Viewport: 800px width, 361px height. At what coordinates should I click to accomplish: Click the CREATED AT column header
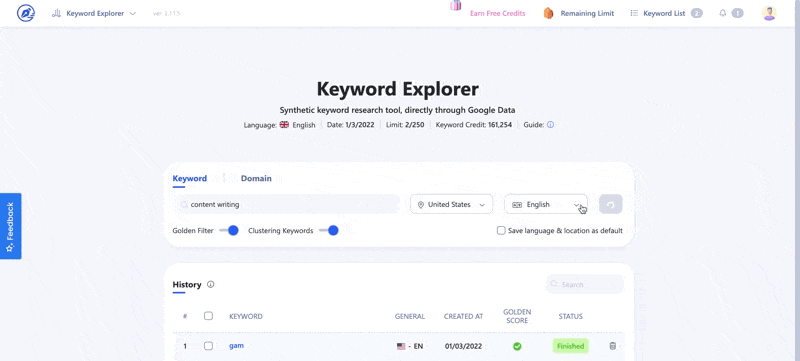click(x=463, y=316)
